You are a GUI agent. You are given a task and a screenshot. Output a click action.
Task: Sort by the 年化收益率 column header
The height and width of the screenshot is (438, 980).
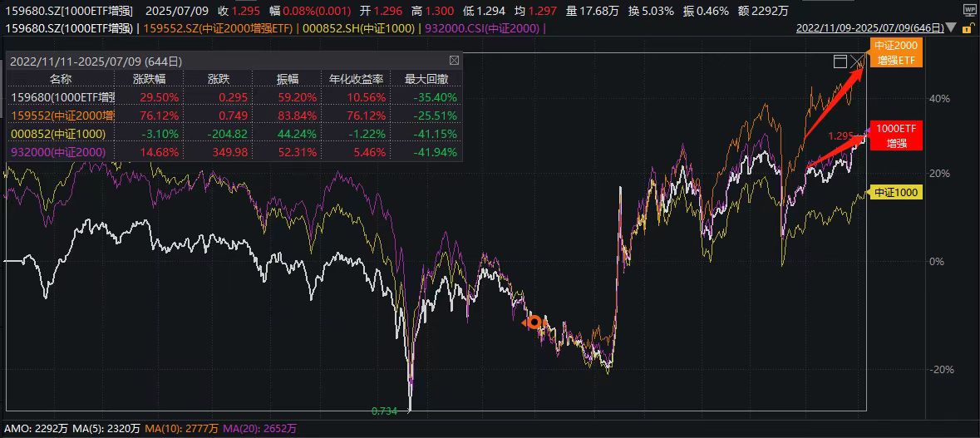pos(356,79)
